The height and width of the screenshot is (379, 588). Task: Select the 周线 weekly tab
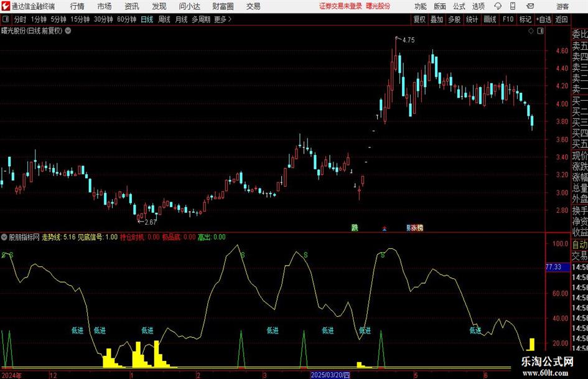164,19
